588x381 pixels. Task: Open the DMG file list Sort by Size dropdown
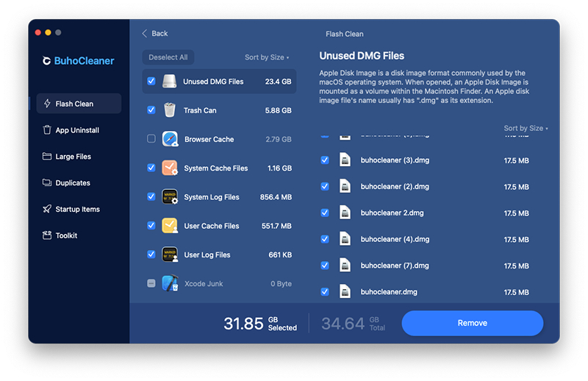[526, 128]
